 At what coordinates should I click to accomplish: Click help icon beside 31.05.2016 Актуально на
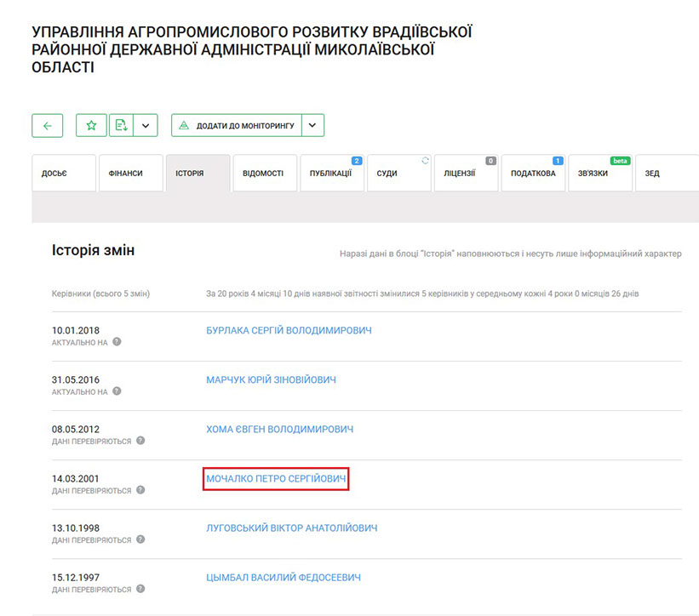pyautogui.click(x=117, y=391)
